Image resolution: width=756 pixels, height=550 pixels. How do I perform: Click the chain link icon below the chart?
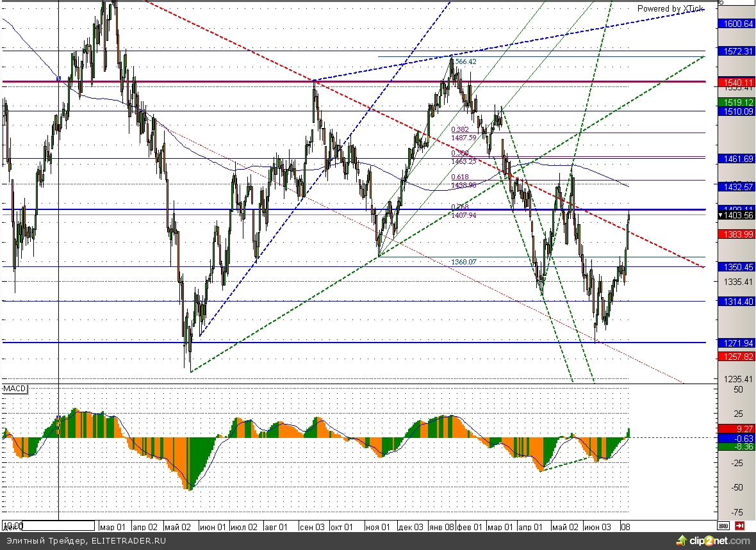coord(723,526)
